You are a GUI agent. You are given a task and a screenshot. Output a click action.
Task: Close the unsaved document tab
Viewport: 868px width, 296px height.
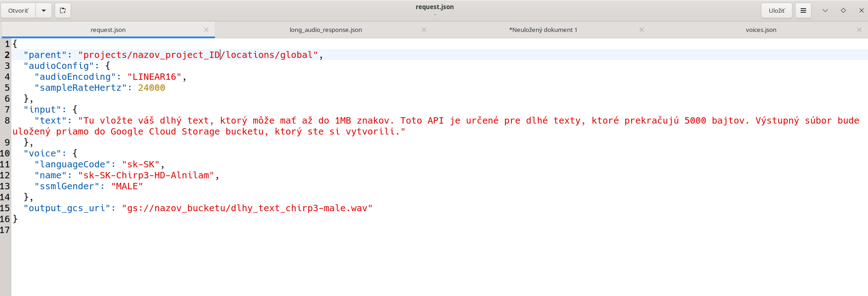tap(642, 30)
